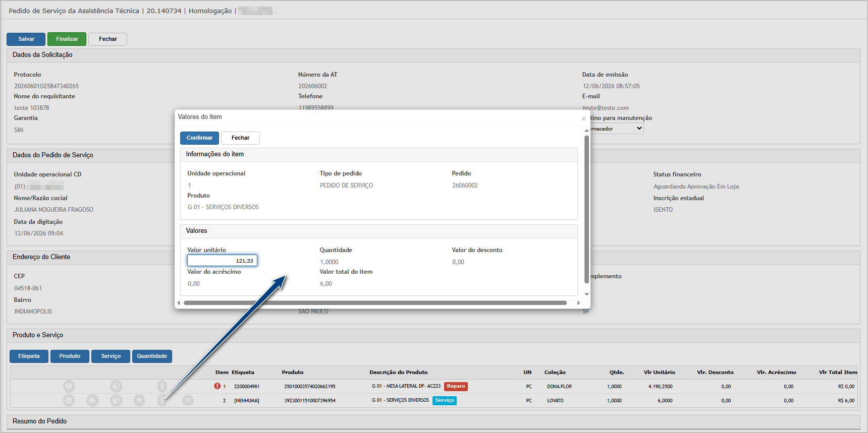This screenshot has width=868, height=433.
Task: Click the Etiqueta button in Produto e Serviço
Action: point(29,356)
